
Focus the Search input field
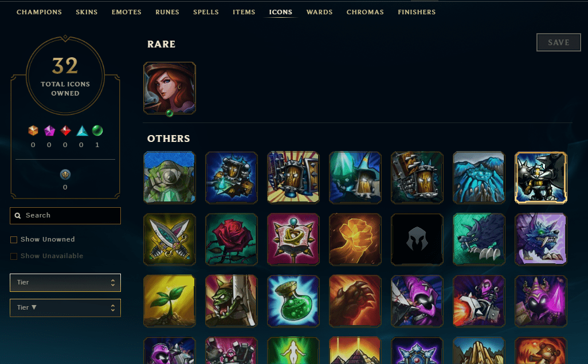(x=65, y=216)
